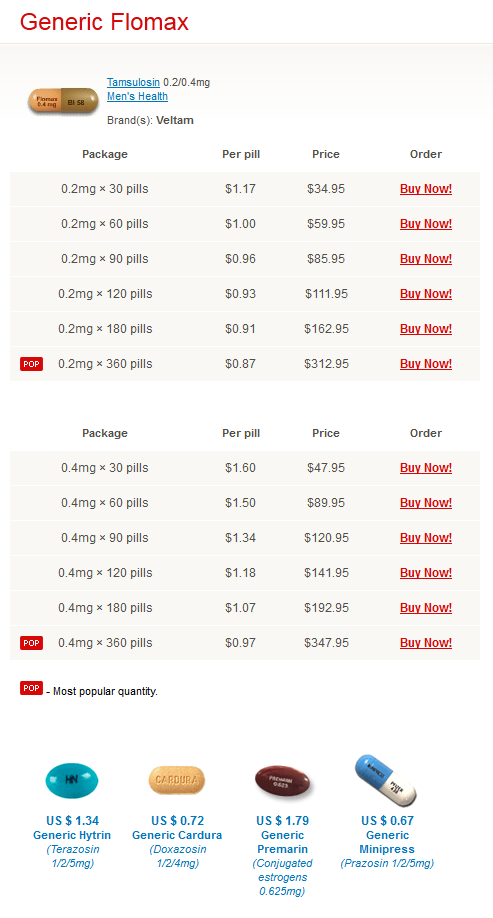This screenshot has height=918, width=493.
Task: Click the Flomax capsule product image
Action: 63,102
